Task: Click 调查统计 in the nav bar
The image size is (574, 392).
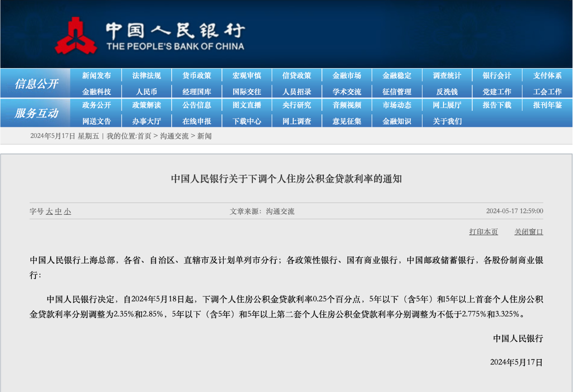Action: pyautogui.click(x=447, y=76)
